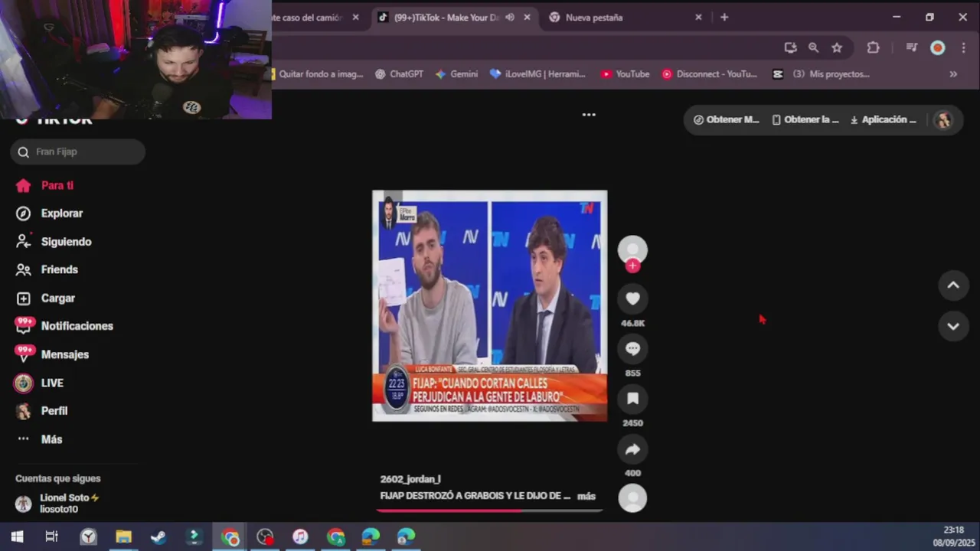
Task: Open the Chrome three-dot menu
Action: click(963, 47)
